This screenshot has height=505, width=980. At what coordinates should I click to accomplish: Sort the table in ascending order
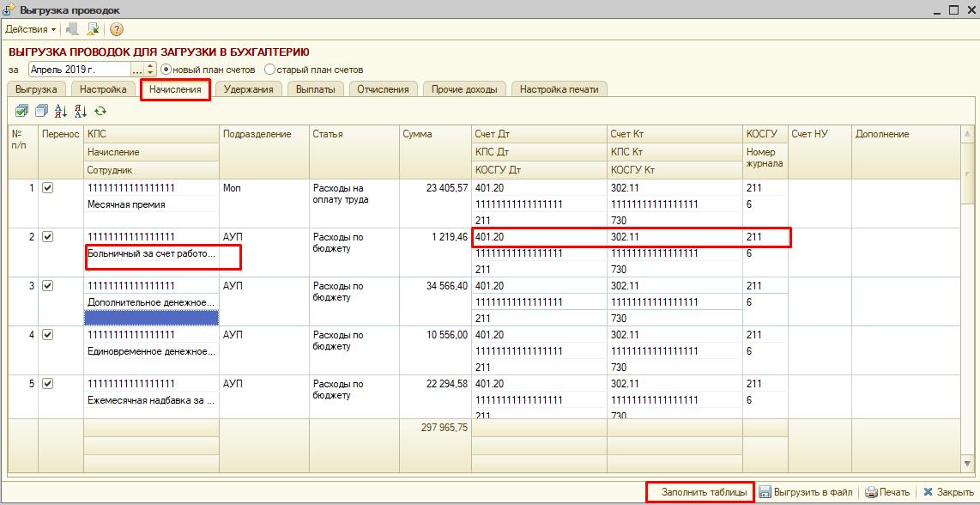(61, 111)
